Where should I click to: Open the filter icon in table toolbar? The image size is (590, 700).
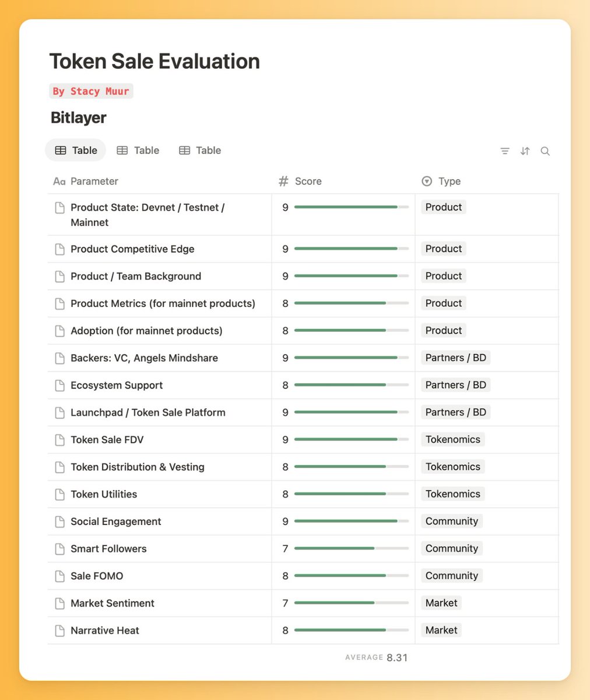505,151
